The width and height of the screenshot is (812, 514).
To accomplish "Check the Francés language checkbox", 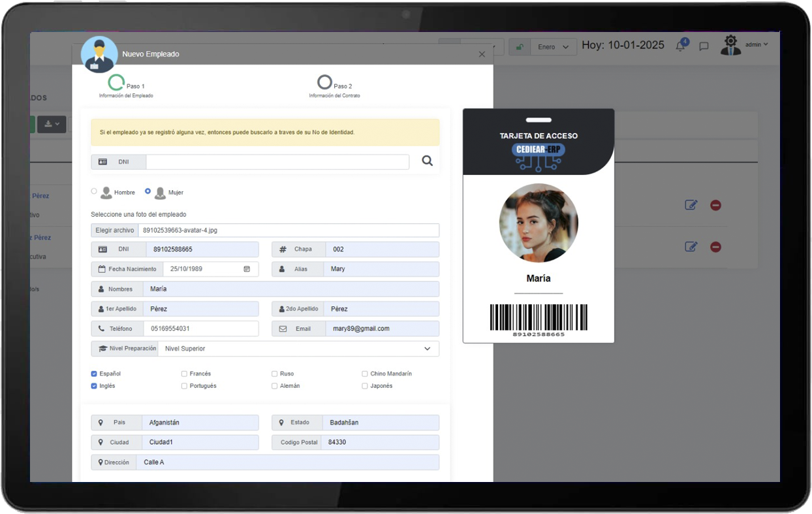I will pos(185,374).
